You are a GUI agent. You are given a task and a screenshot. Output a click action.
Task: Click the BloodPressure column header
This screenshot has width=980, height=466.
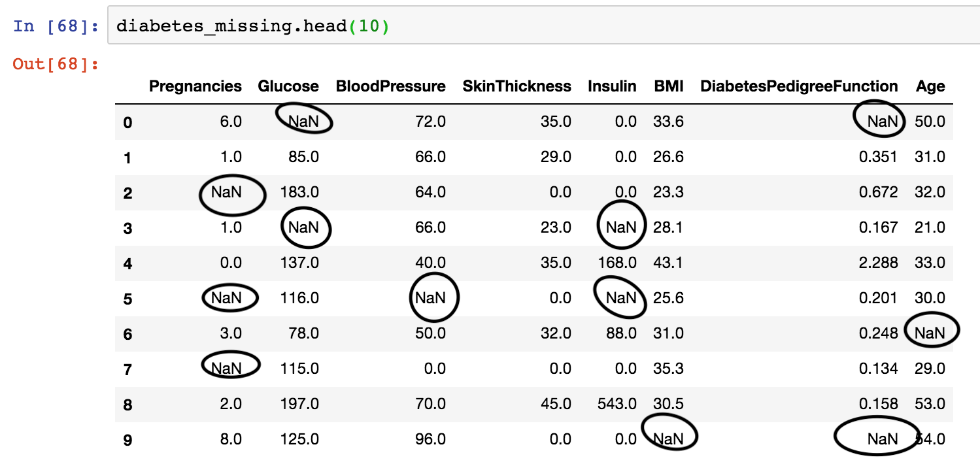click(x=390, y=86)
